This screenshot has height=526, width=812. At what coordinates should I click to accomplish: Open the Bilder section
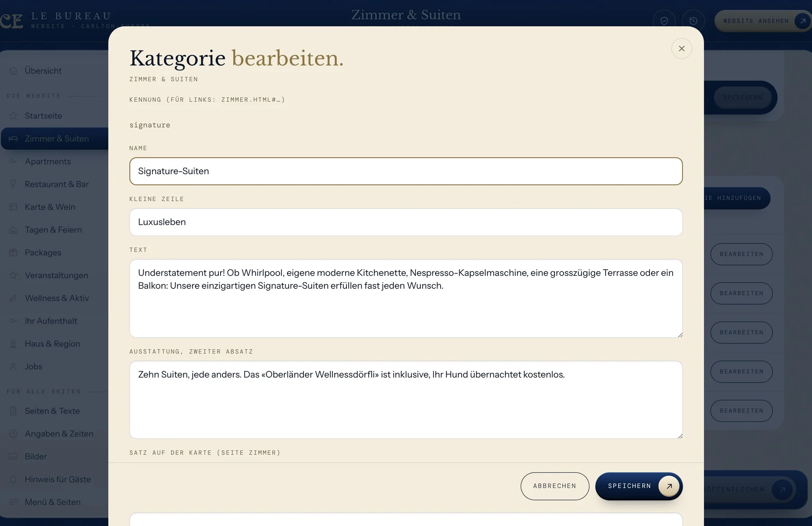coord(54,457)
